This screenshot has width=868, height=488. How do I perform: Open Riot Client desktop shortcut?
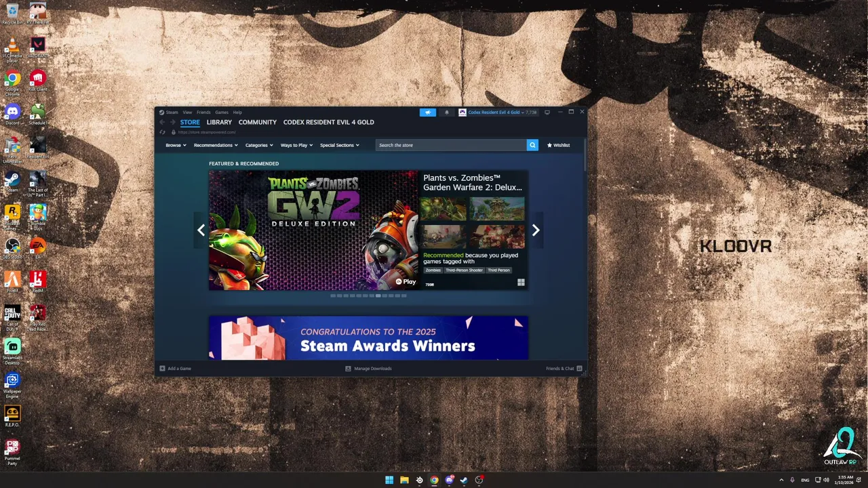[38, 81]
